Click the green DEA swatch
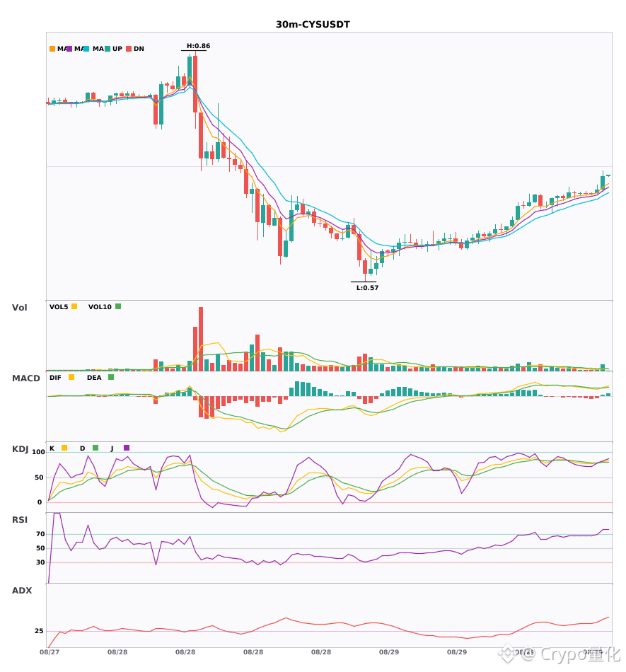The width and height of the screenshot is (626, 672). tap(111, 377)
